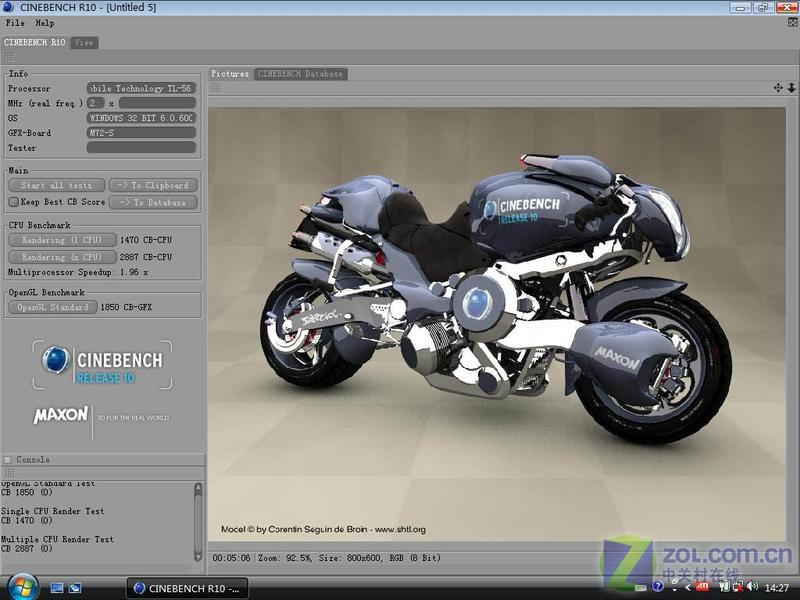
Task: Click the taskbar clock 14:27
Action: (x=777, y=588)
